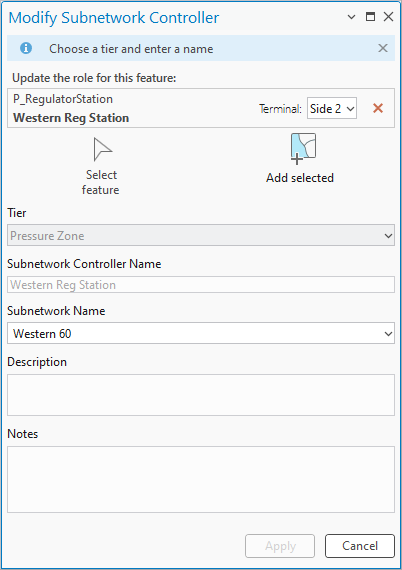Open the Terminal Side 2 dropdown
Screen dimensions: 402x570
pos(331,108)
